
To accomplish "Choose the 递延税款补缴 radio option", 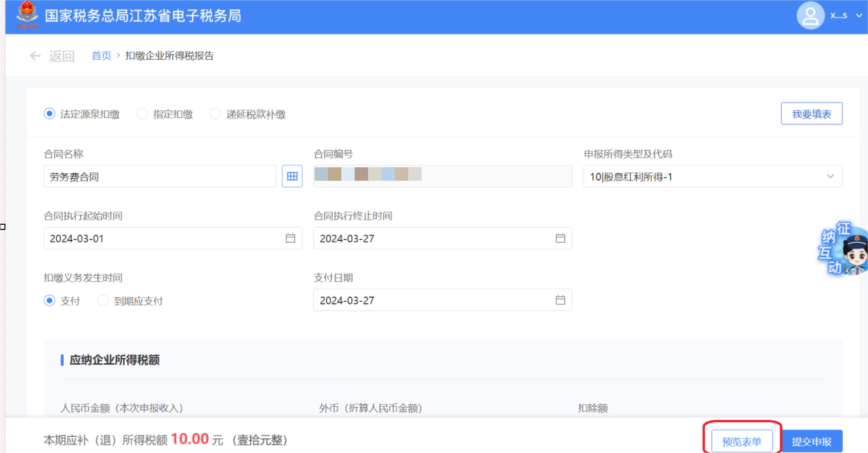I will [215, 114].
